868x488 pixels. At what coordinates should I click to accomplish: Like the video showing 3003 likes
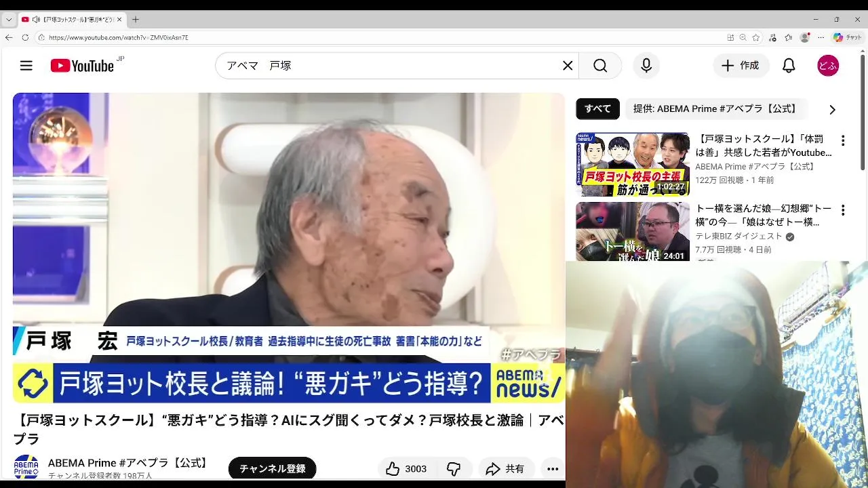coord(406,469)
